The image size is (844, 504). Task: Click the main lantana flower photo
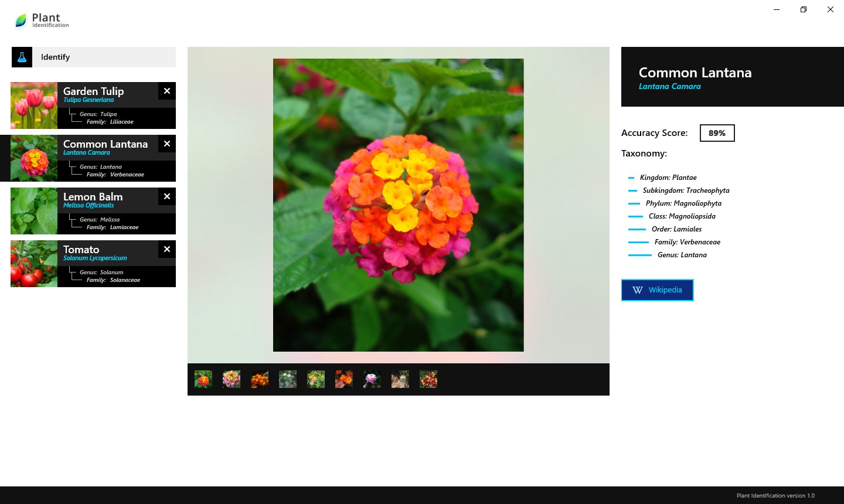click(x=398, y=204)
